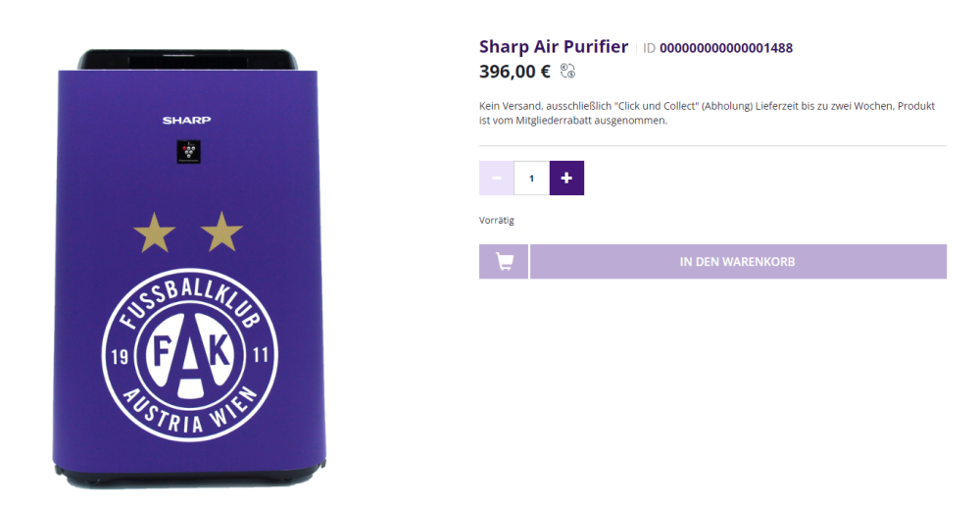Image resolution: width=980 pixels, height=511 pixels.
Task: Click the small Plasmacluster badge on purifier
Action: 189,152
